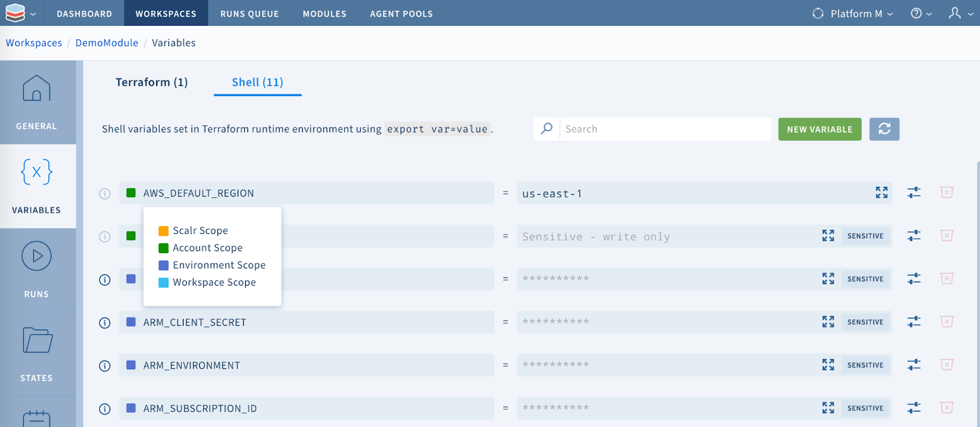Switch to the Shell (11) tab
The image size is (980, 427).
(257, 82)
